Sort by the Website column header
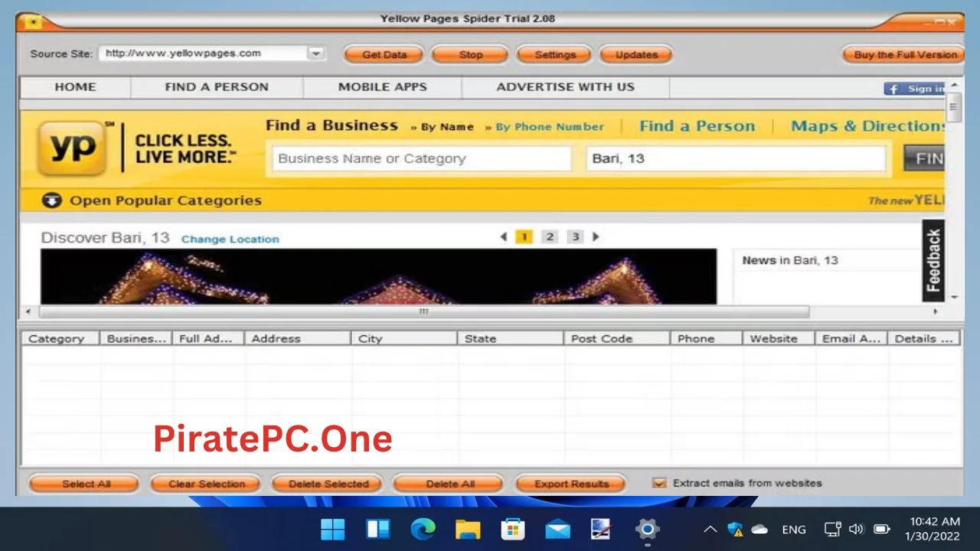 click(x=779, y=338)
